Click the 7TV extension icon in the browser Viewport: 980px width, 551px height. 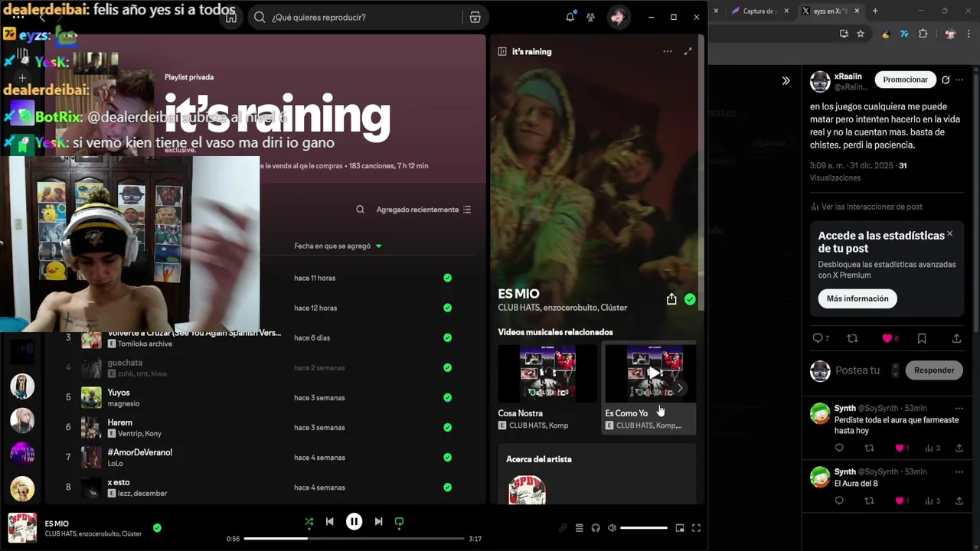pos(904,34)
